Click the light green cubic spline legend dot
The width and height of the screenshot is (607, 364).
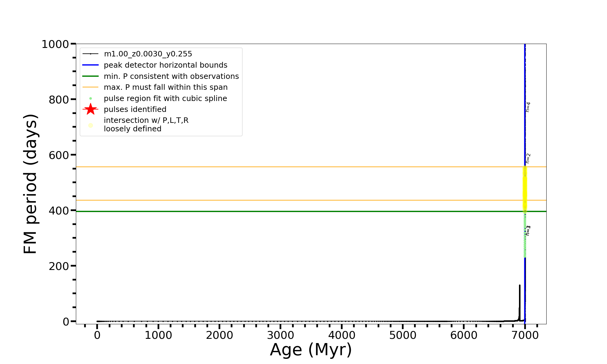tap(90, 99)
